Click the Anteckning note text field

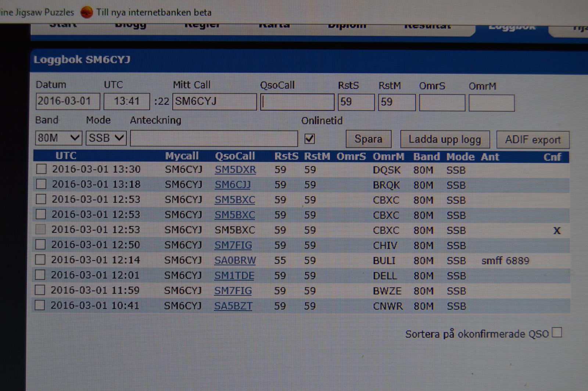[214, 139]
